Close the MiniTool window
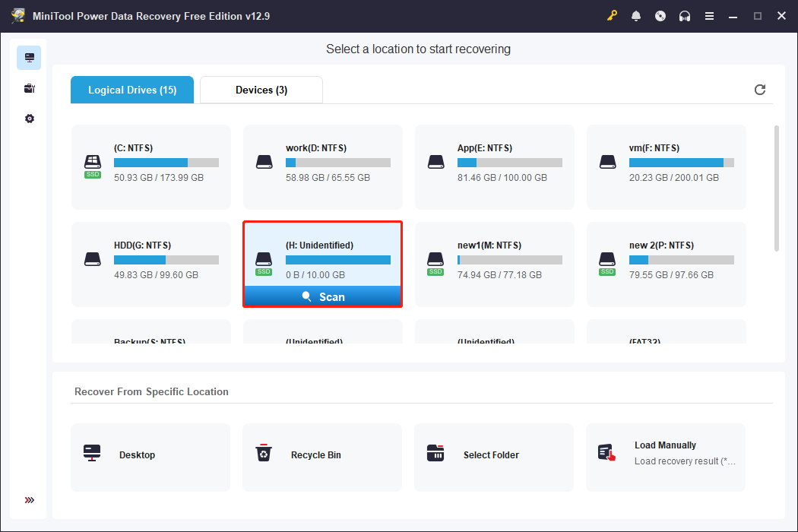The image size is (798, 532). click(782, 16)
